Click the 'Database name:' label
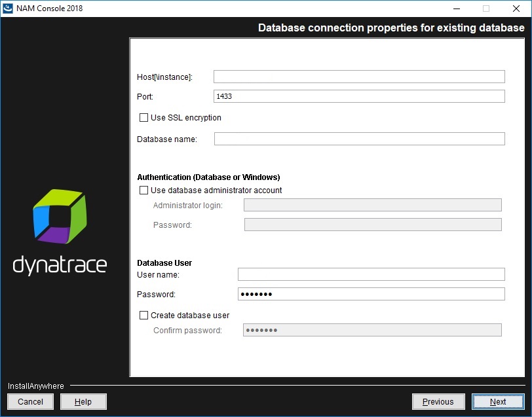The width and height of the screenshot is (532, 417). pos(166,139)
